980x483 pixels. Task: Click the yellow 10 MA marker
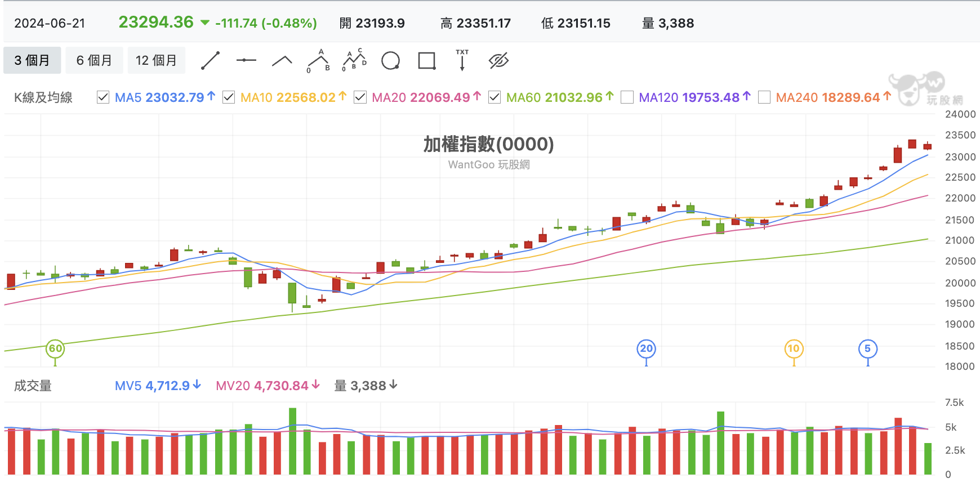click(x=794, y=348)
